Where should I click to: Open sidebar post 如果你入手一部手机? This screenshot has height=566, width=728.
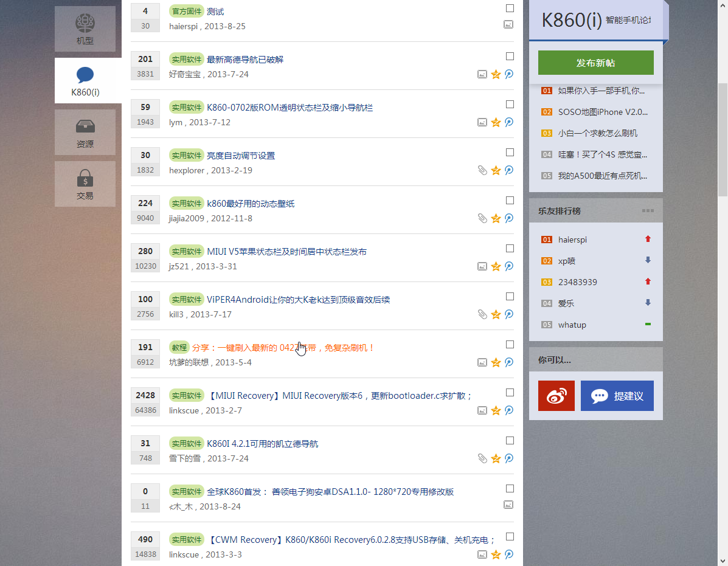point(601,91)
